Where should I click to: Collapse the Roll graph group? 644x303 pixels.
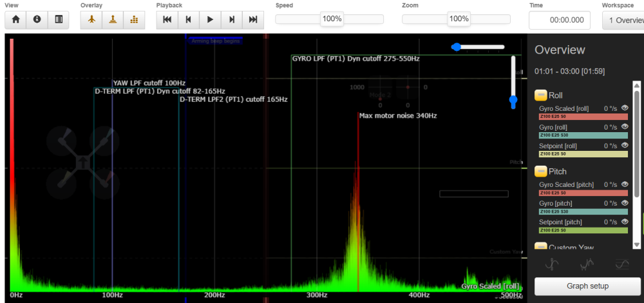click(540, 95)
